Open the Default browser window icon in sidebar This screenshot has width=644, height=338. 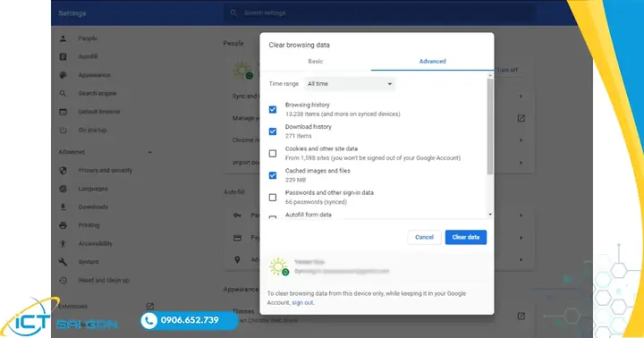[63, 112]
